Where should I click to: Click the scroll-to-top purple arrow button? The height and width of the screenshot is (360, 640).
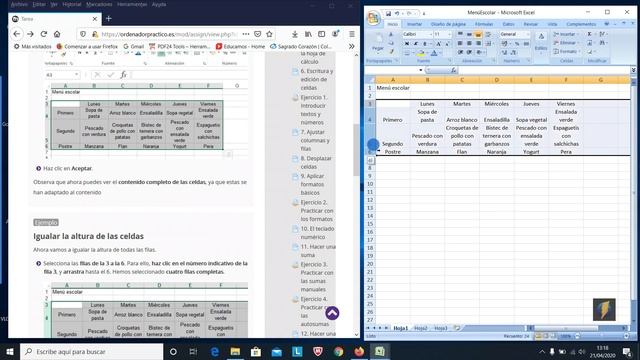[332, 313]
